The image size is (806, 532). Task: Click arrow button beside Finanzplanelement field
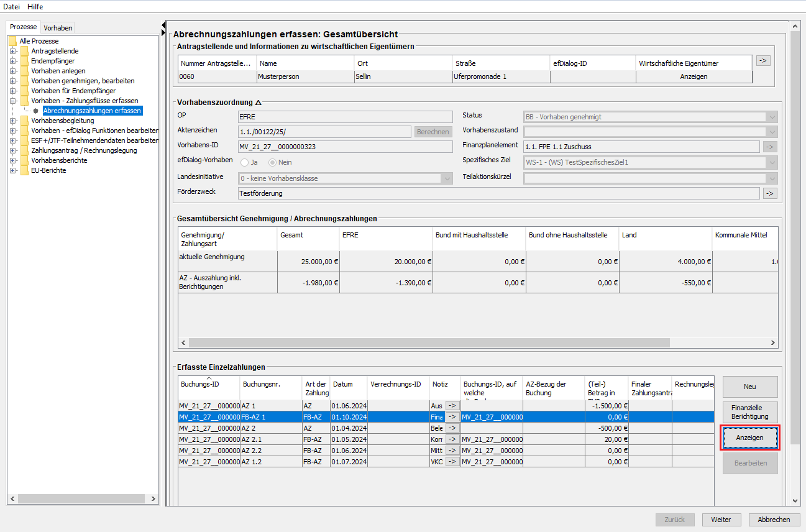[x=770, y=147]
